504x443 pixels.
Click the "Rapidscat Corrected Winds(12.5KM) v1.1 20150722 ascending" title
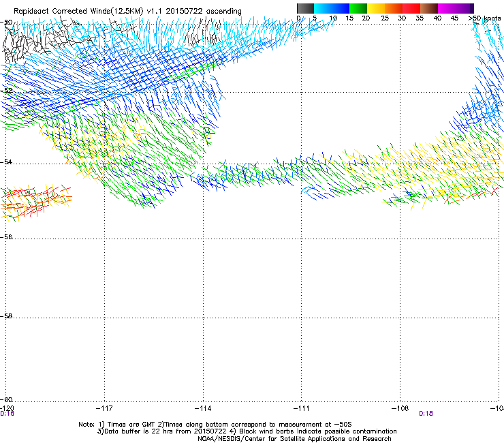click(x=127, y=12)
